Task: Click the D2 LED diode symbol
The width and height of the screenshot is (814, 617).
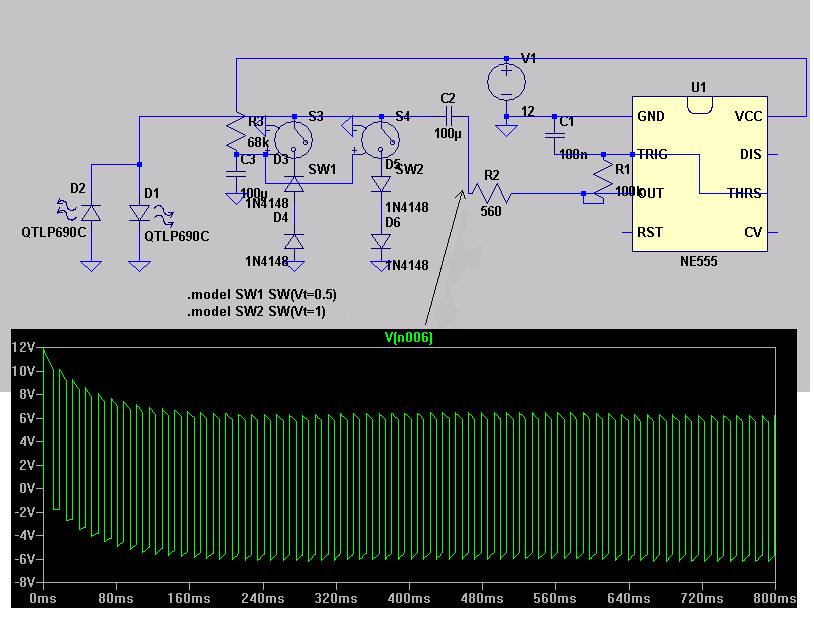Action: (x=91, y=213)
